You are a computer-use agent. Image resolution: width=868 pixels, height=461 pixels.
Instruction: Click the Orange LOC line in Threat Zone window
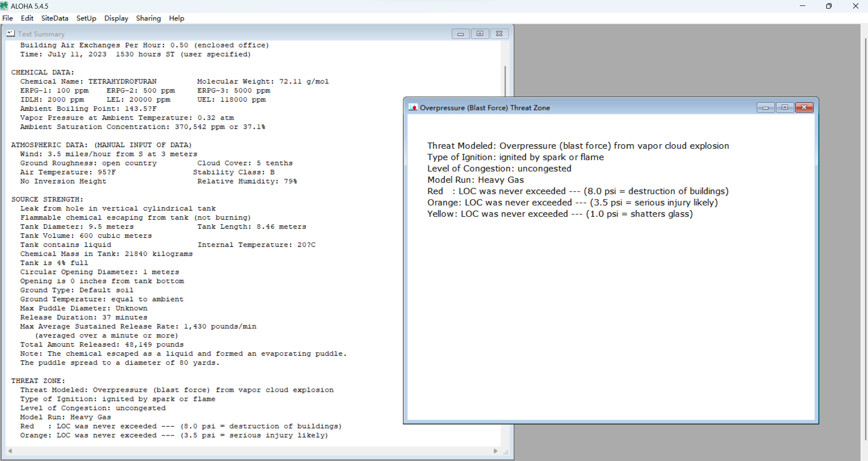(x=572, y=202)
